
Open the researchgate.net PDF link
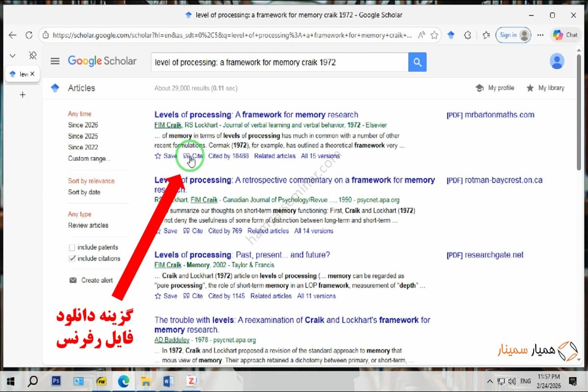[x=485, y=255]
